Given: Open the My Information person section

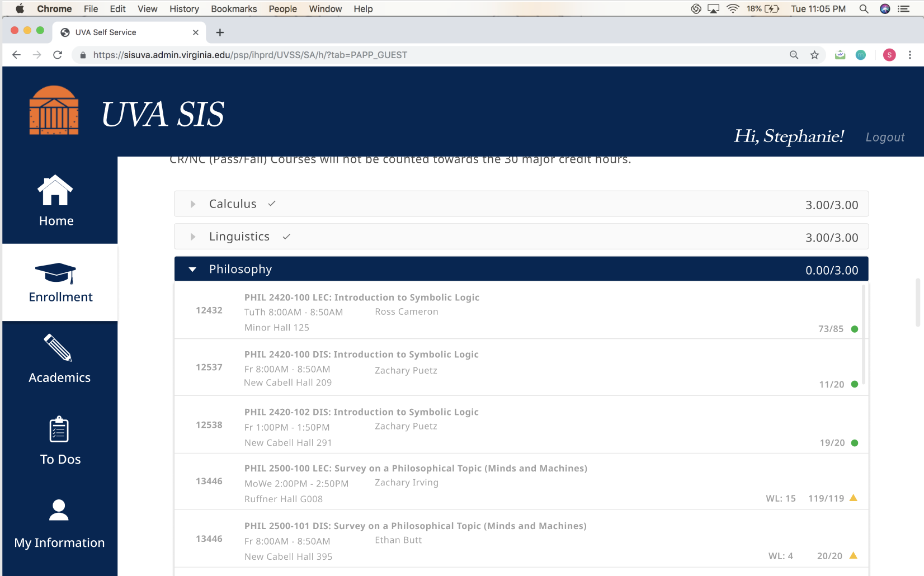Looking at the screenshot, I should 59,523.
